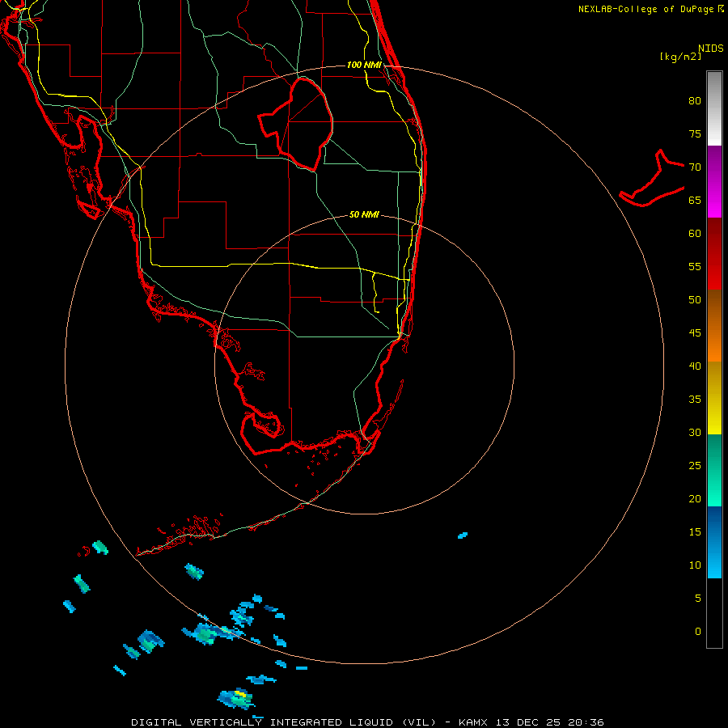This screenshot has width=728, height=728.
Task: Pick the yellow segment of the color bar
Action: point(714,398)
